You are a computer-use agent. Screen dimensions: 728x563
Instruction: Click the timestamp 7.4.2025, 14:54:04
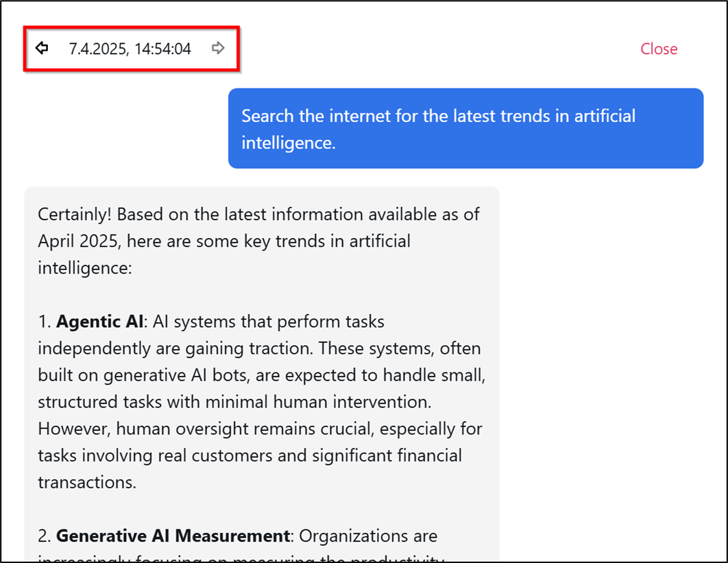130,49
